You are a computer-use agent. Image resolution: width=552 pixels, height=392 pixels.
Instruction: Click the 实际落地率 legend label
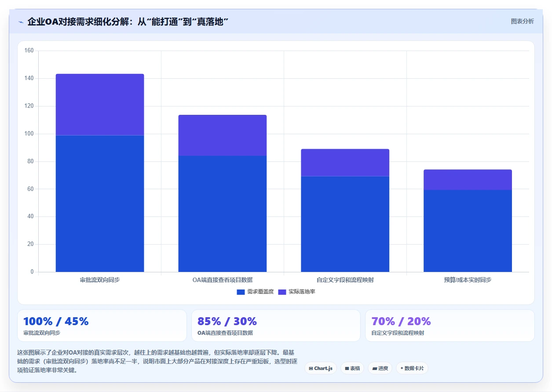point(302,292)
